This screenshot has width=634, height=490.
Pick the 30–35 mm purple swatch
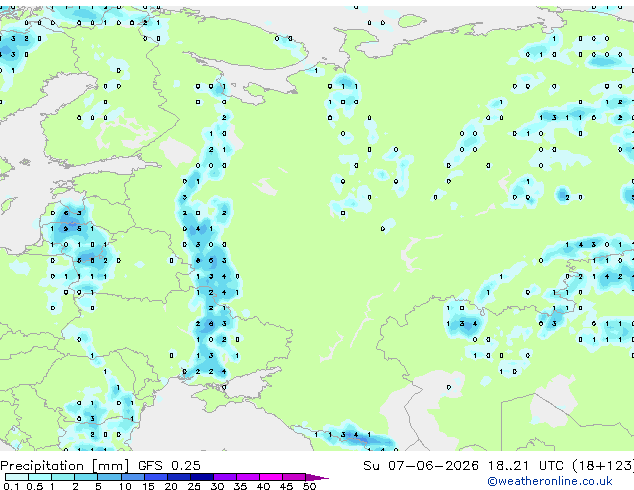pos(225,477)
